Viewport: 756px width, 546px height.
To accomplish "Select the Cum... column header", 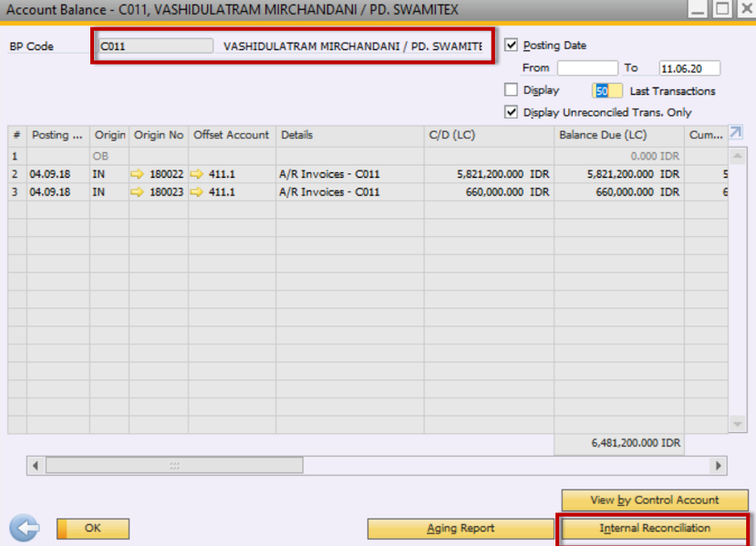I will point(706,136).
